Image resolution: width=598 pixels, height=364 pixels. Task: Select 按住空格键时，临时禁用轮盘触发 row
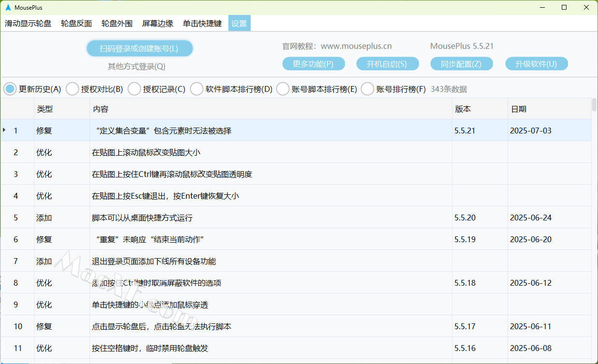point(296,348)
